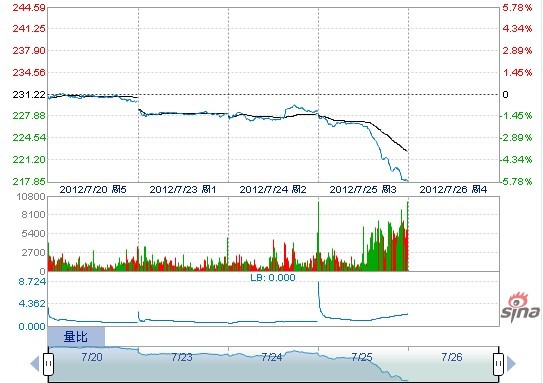Click the tallest volume spike at the 7/25 open
The height and width of the screenshot is (383, 543).
coord(319,235)
